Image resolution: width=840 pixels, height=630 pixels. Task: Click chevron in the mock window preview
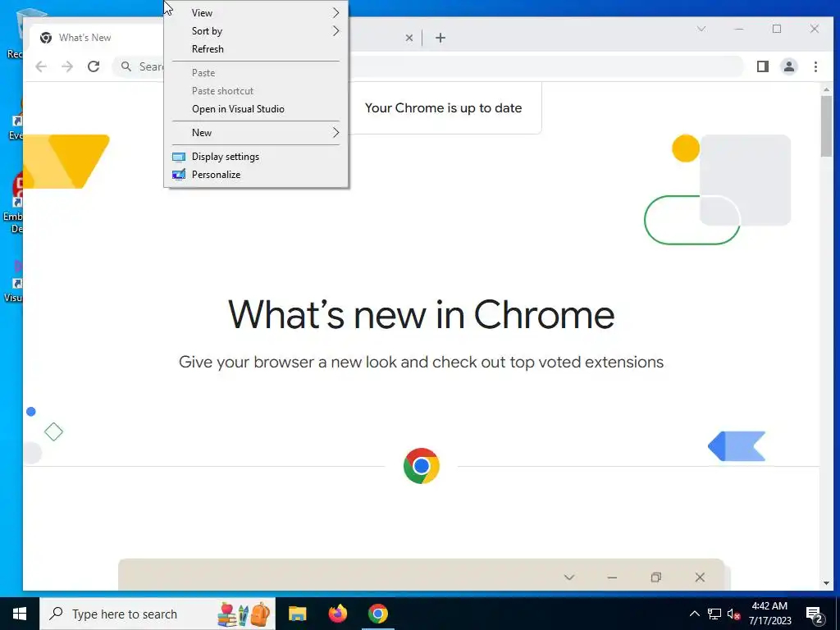(x=569, y=577)
